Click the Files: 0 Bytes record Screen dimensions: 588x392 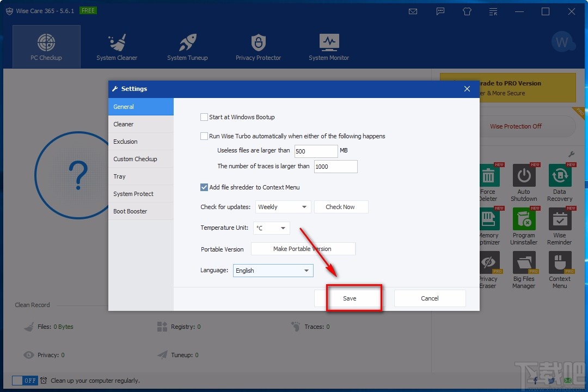click(49, 327)
